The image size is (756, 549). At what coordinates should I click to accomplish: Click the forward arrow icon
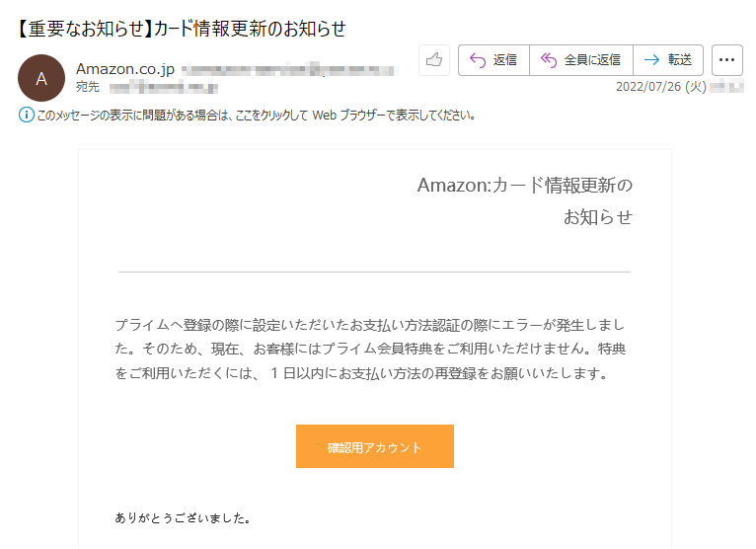[651, 60]
